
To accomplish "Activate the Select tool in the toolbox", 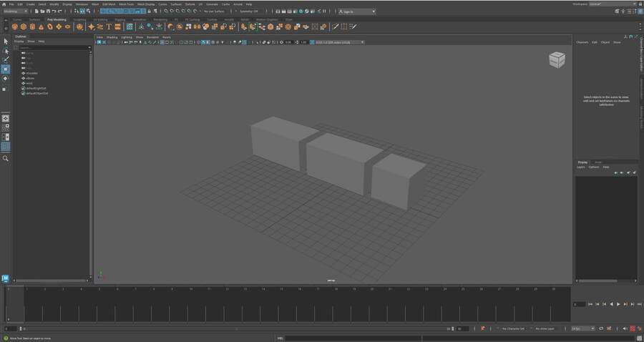I will coord(5,41).
